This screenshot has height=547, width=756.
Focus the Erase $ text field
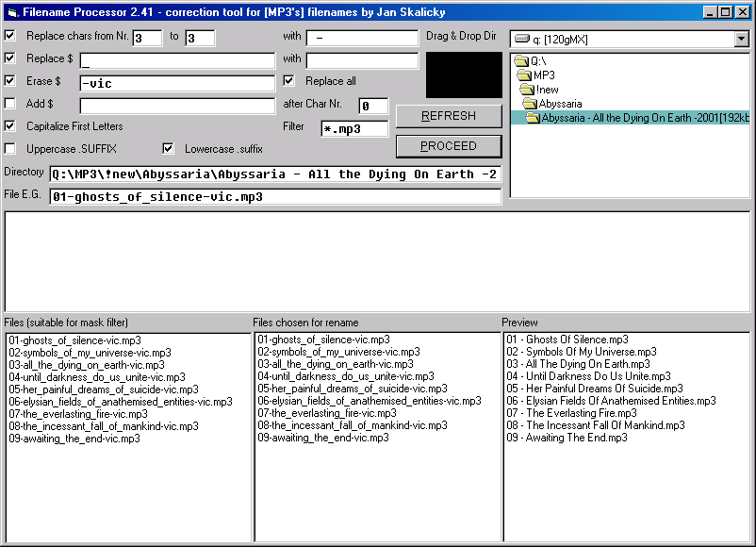coord(177,83)
